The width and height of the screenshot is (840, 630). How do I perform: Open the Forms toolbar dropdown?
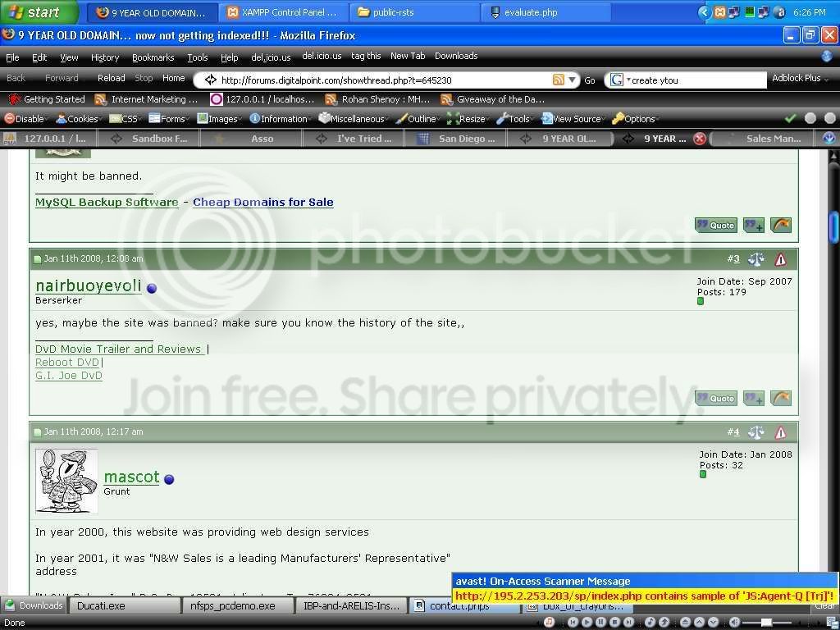click(x=169, y=119)
